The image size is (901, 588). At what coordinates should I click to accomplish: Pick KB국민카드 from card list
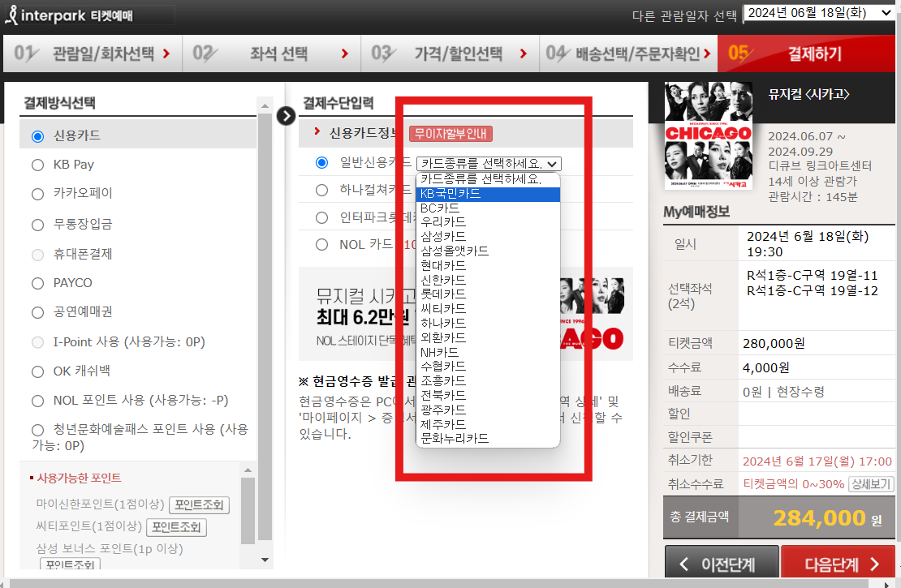click(488, 194)
